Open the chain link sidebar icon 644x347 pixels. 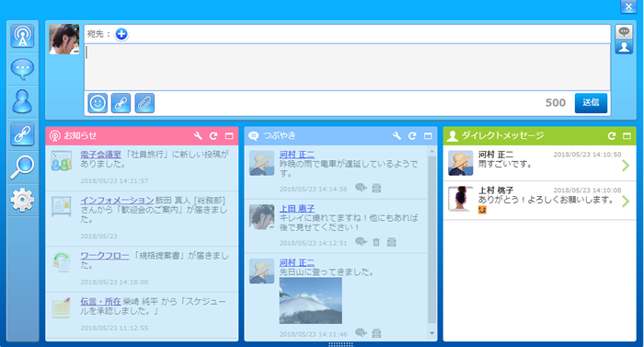(x=22, y=134)
